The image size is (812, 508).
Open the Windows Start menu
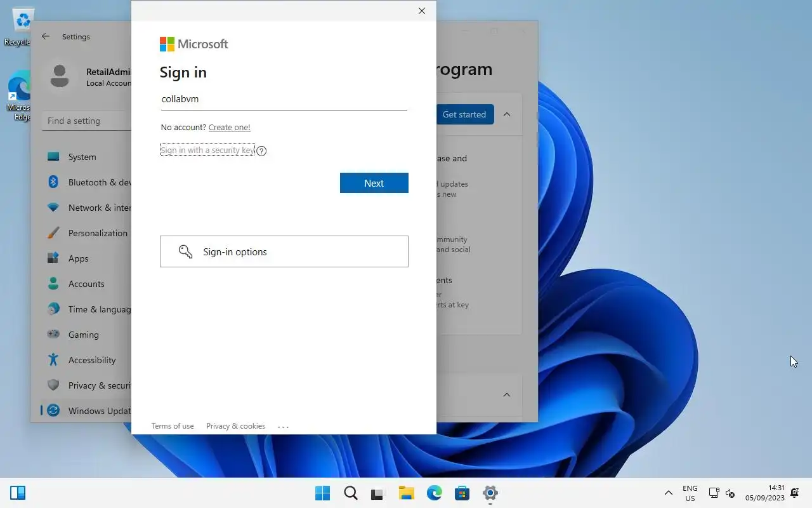pos(322,493)
